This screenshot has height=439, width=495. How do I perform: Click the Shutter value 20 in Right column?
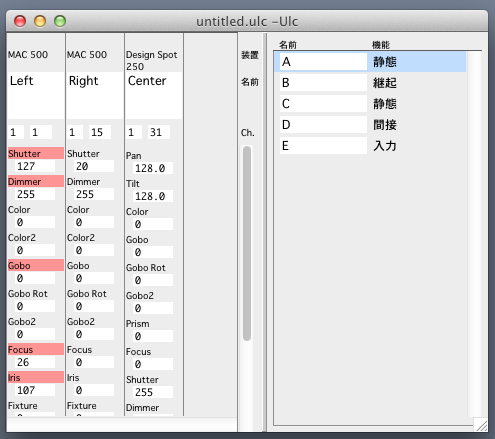tap(94, 166)
